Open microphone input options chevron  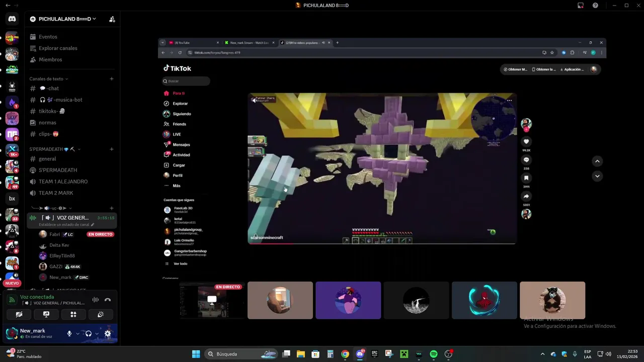click(77, 333)
